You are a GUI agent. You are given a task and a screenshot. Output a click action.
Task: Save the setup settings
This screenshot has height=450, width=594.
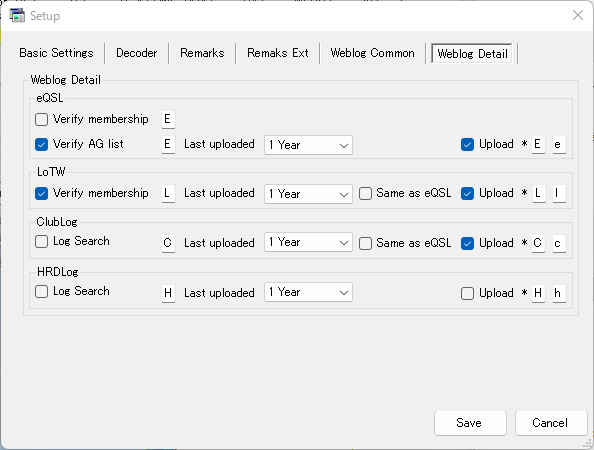click(x=470, y=423)
